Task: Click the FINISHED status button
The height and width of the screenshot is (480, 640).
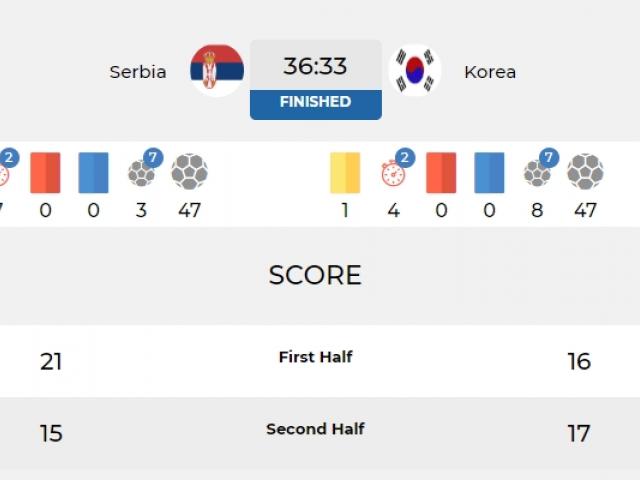Action: 316,104
